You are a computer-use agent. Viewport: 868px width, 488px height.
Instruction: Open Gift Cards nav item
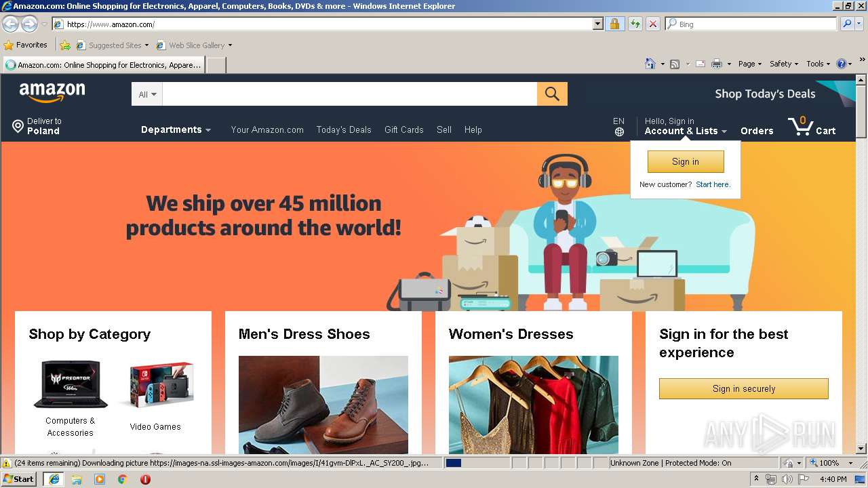[x=403, y=129]
